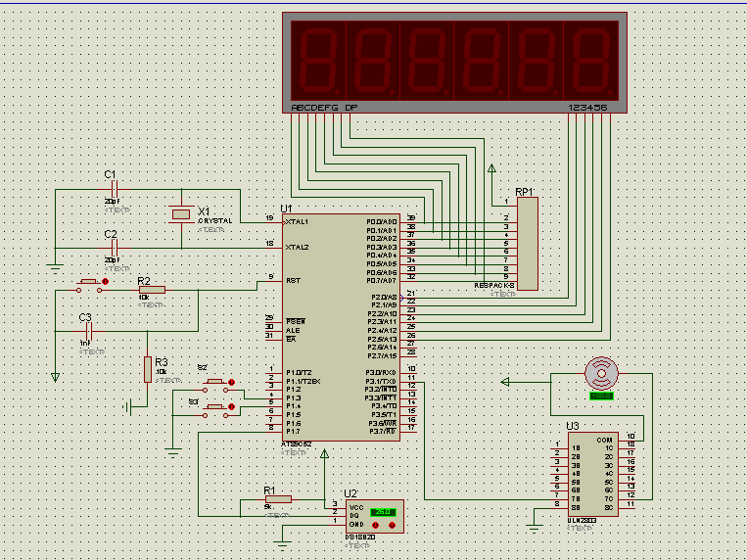Select the R2 10k resistor
The height and width of the screenshot is (560, 747).
click(x=152, y=290)
